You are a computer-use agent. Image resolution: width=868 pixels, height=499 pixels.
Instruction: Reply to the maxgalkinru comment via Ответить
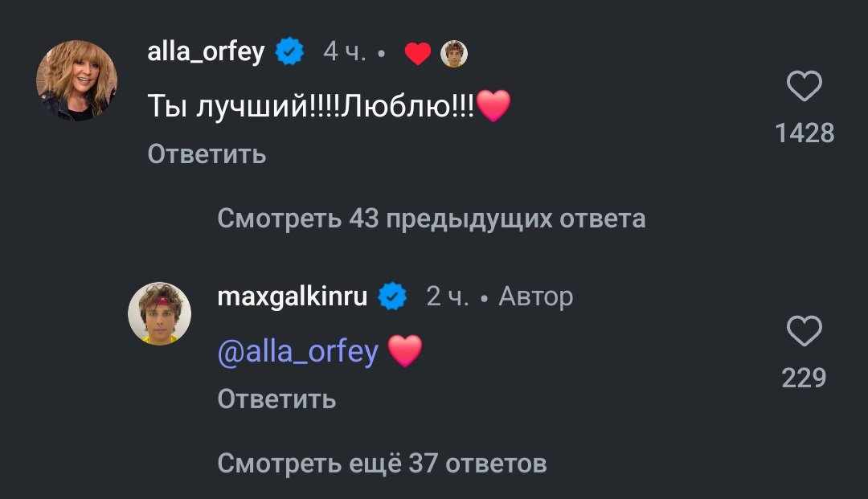pos(276,399)
